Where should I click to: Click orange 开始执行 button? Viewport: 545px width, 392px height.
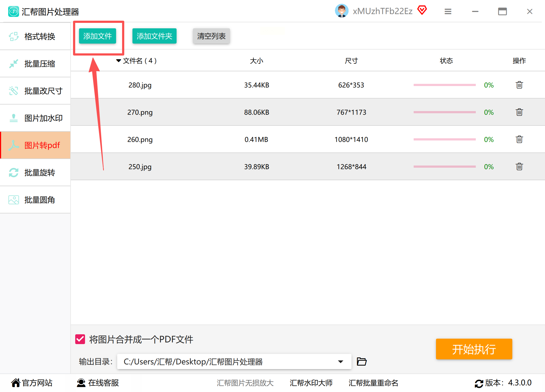(x=474, y=349)
